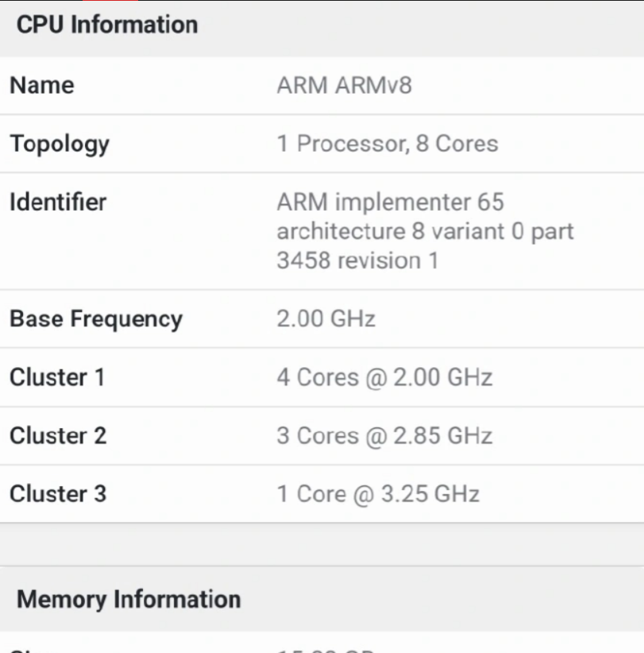This screenshot has height=653, width=644.
Task: Click the 4 Cores @ 2.00 GHz value
Action: (x=384, y=377)
